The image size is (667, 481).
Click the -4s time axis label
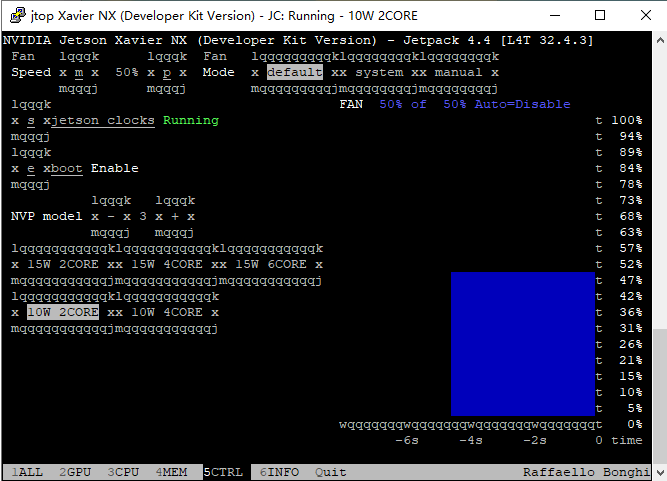pyautogui.click(x=471, y=440)
